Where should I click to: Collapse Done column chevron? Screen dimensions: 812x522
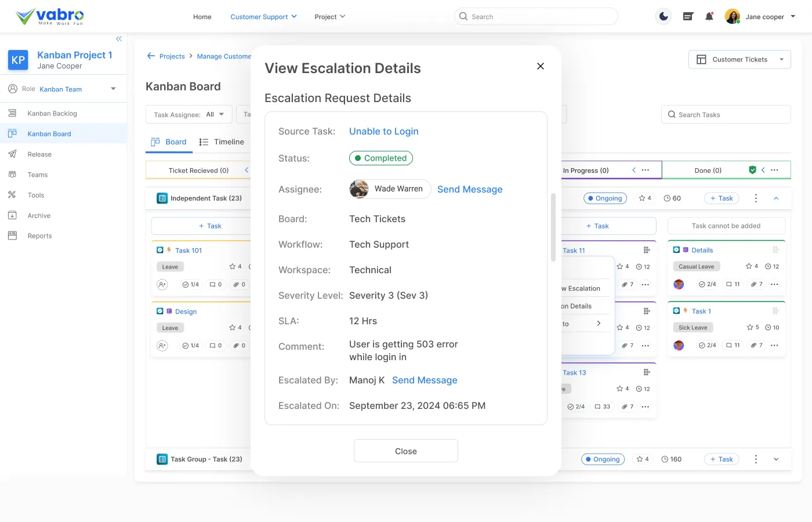pos(763,170)
